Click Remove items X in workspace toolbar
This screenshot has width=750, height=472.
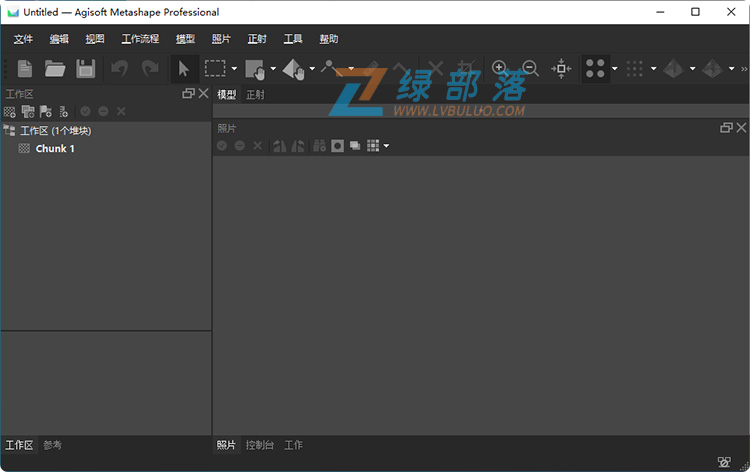(121, 111)
